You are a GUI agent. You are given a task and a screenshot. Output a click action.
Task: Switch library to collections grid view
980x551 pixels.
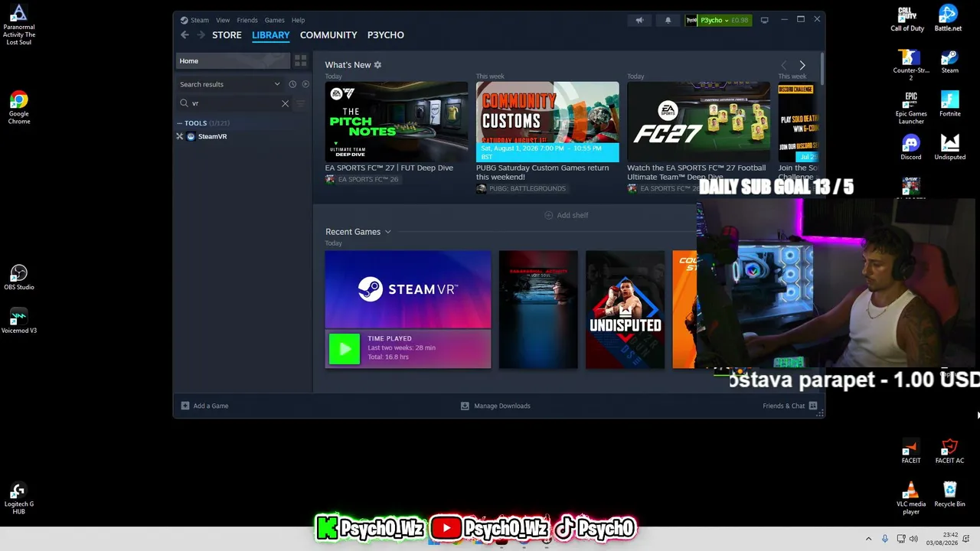tap(300, 60)
